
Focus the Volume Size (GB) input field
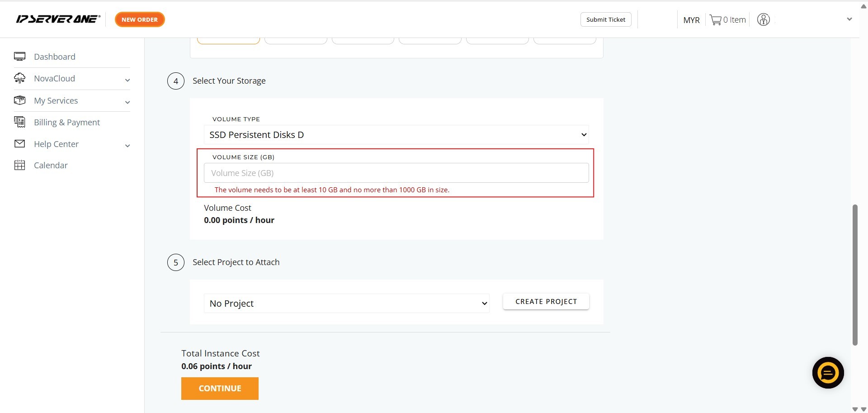tap(396, 173)
